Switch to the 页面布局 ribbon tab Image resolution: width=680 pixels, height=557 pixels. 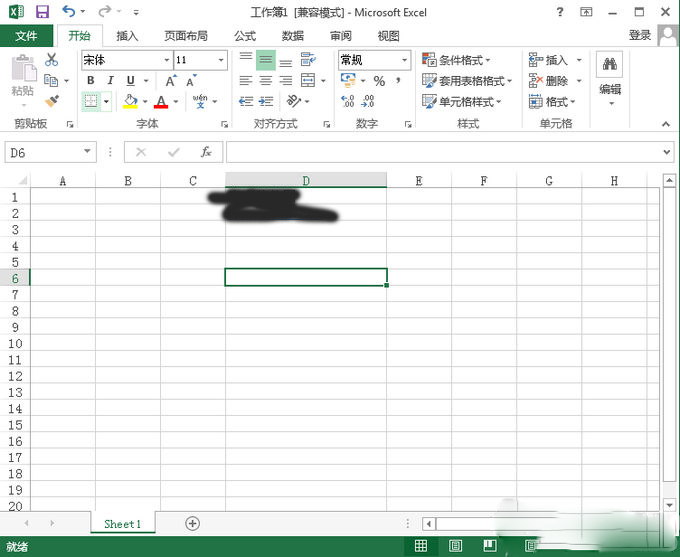pyautogui.click(x=186, y=36)
